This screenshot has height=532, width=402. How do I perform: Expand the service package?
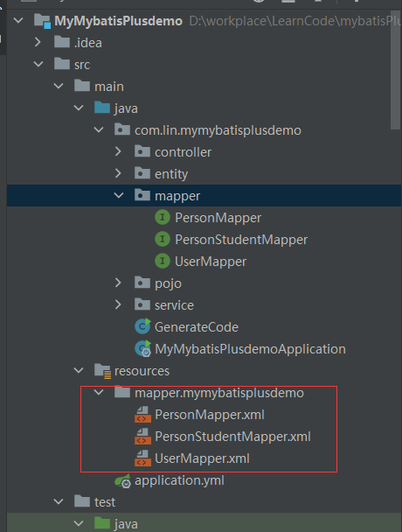[118, 304]
